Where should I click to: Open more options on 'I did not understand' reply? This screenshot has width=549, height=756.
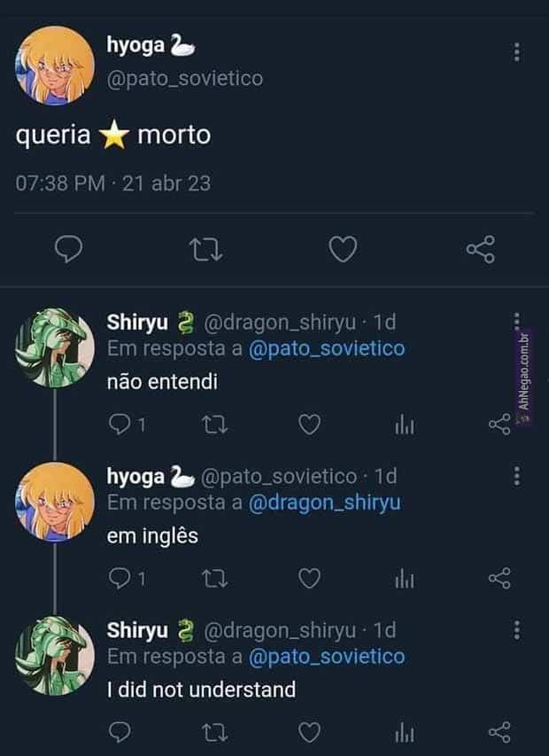(x=517, y=630)
